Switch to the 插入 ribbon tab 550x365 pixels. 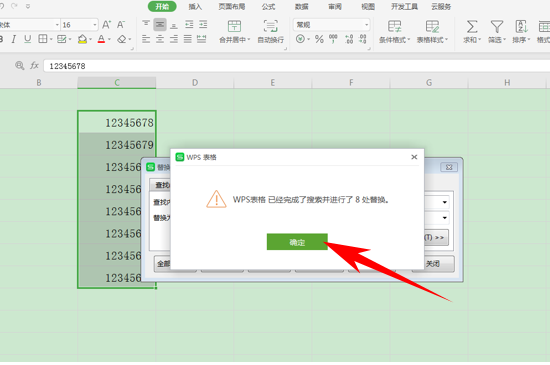point(195,7)
